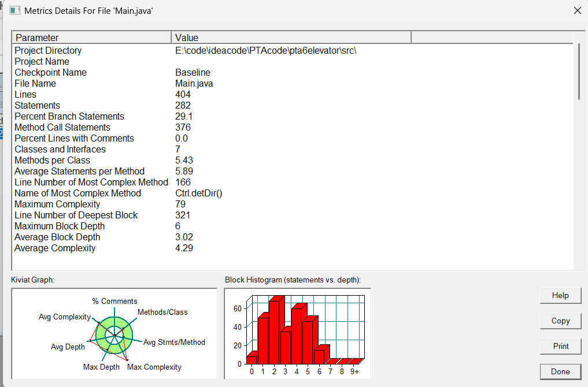Select Methods per Class parameter
Screen dimensions: 588x387
click(x=52, y=161)
